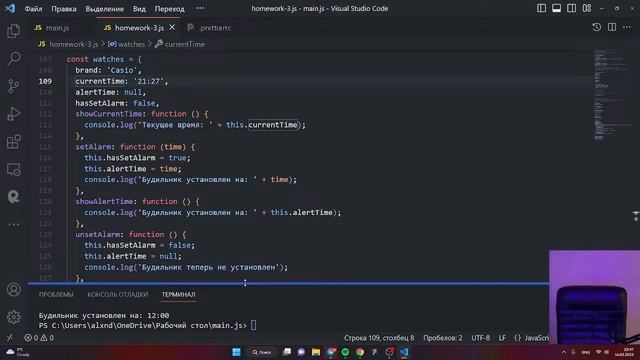Open the watches breadcrumb dropdown
The image size is (640, 360).
point(127,44)
